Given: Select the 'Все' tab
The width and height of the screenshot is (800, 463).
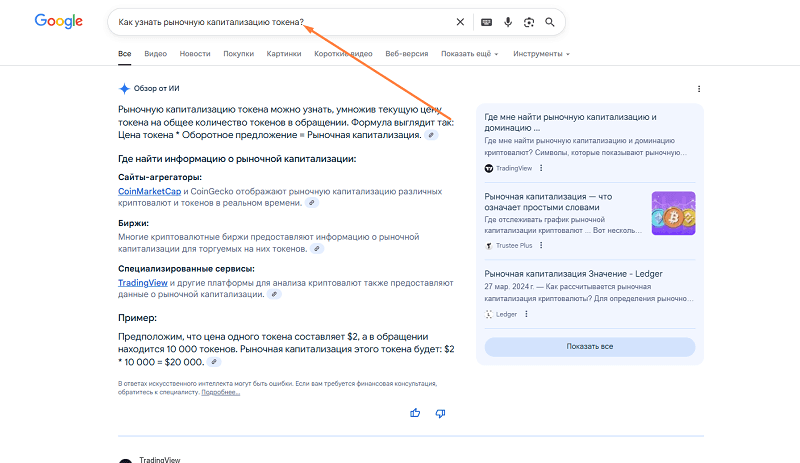Looking at the screenshot, I should (124, 54).
